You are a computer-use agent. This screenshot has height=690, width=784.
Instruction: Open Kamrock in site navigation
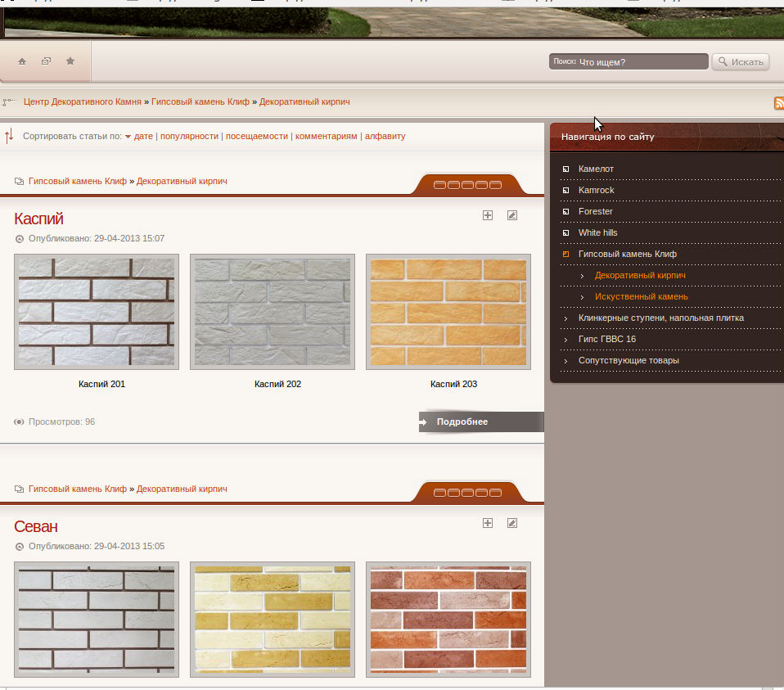coord(596,190)
